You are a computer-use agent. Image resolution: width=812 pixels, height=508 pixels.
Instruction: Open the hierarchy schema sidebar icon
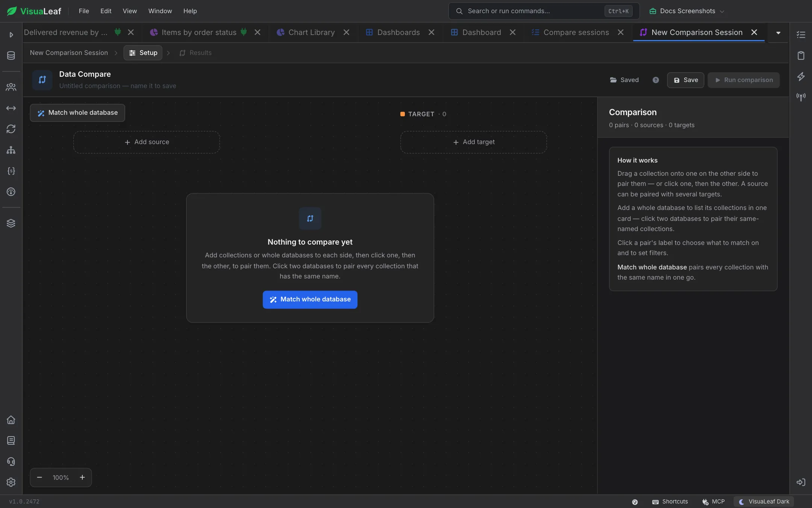pos(11,150)
